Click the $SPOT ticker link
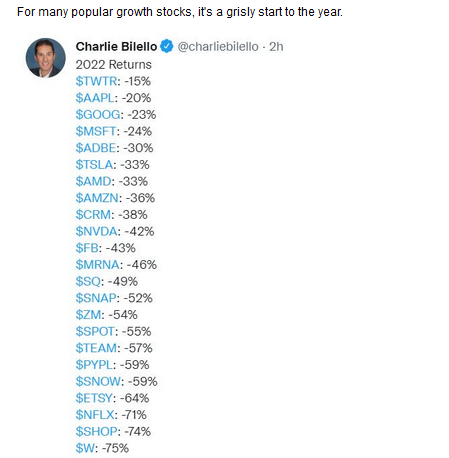 click(95, 331)
